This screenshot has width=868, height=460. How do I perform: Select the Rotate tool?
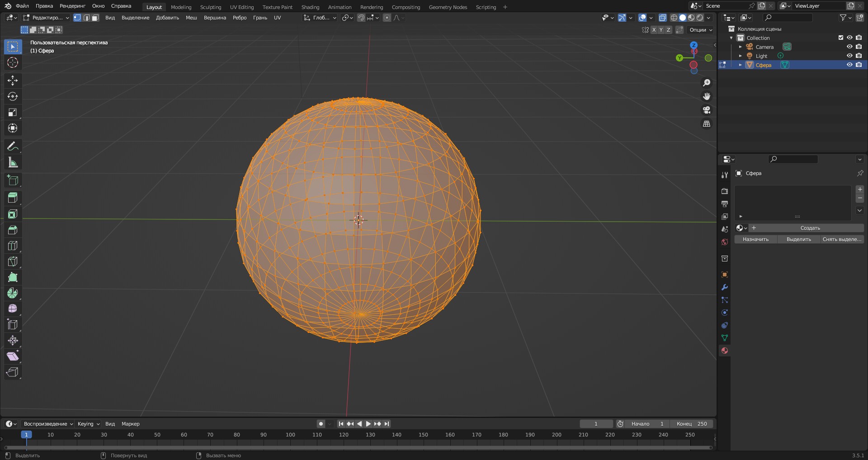click(x=13, y=96)
